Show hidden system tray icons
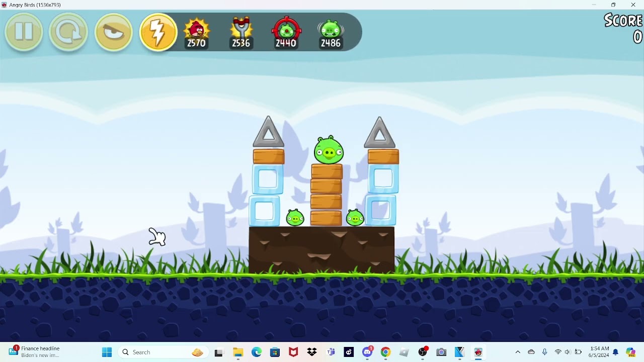The height and width of the screenshot is (362, 644). (518, 352)
